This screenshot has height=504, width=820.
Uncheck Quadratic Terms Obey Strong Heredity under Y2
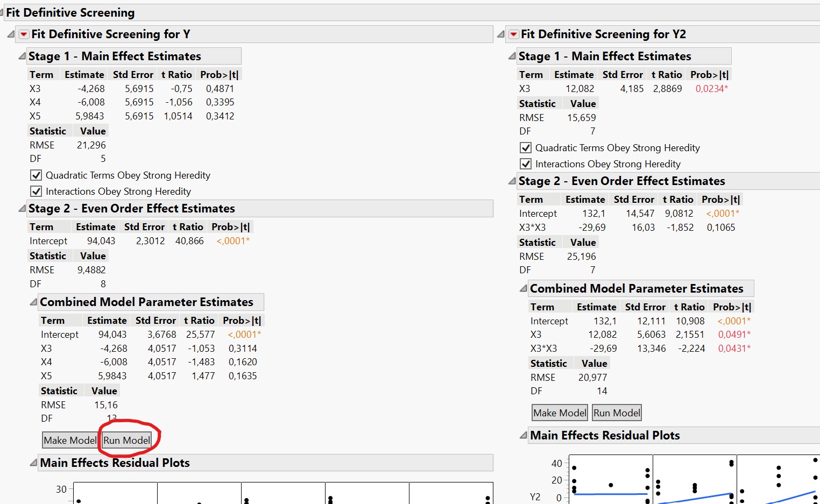(525, 147)
